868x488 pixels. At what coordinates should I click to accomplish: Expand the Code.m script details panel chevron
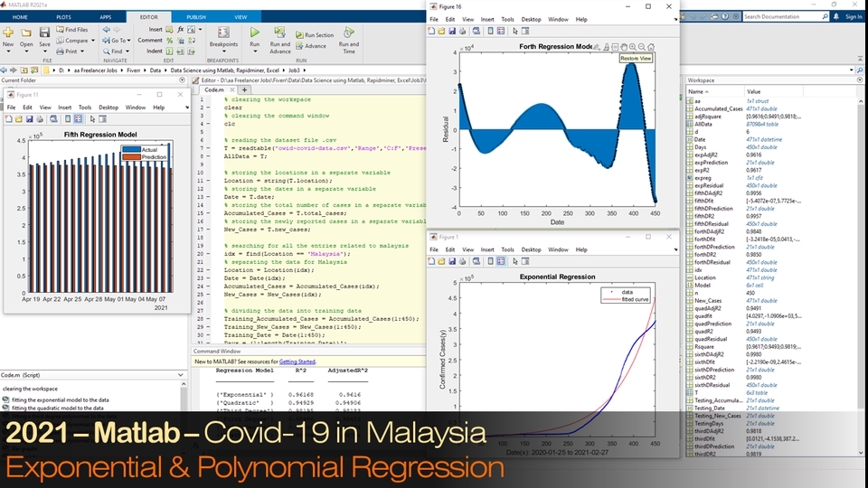pyautogui.click(x=181, y=375)
